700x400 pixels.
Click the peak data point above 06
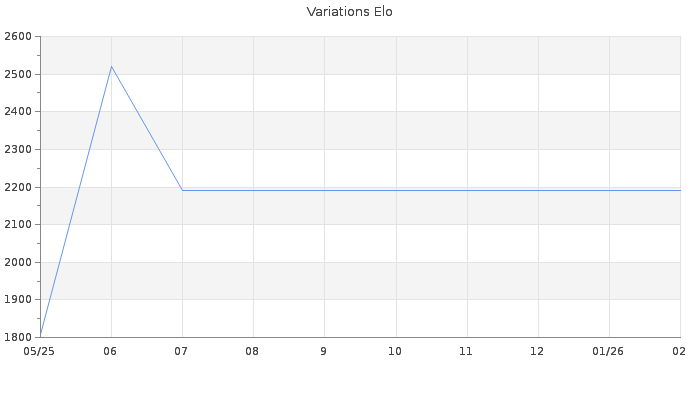pyautogui.click(x=111, y=67)
